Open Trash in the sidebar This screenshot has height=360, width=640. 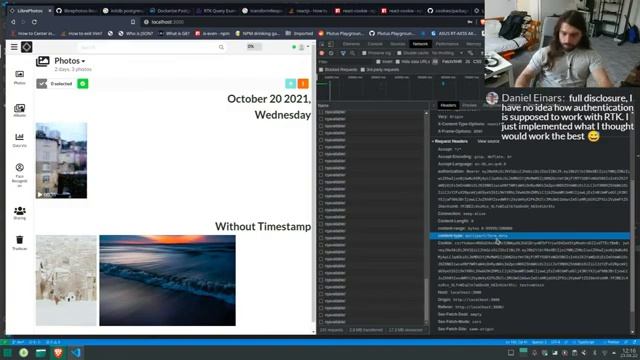coord(20,242)
